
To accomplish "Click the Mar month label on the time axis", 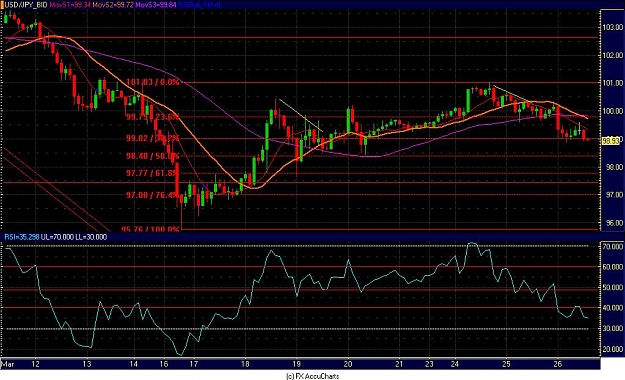I will tap(8, 364).
